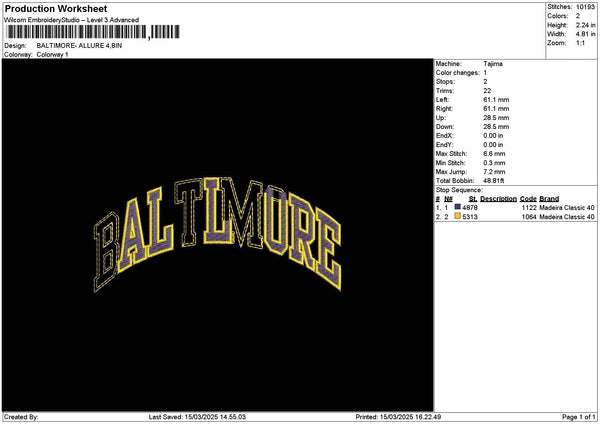Click the 'Brand' column header
Screen dimensions: 600x424
(x=549, y=199)
